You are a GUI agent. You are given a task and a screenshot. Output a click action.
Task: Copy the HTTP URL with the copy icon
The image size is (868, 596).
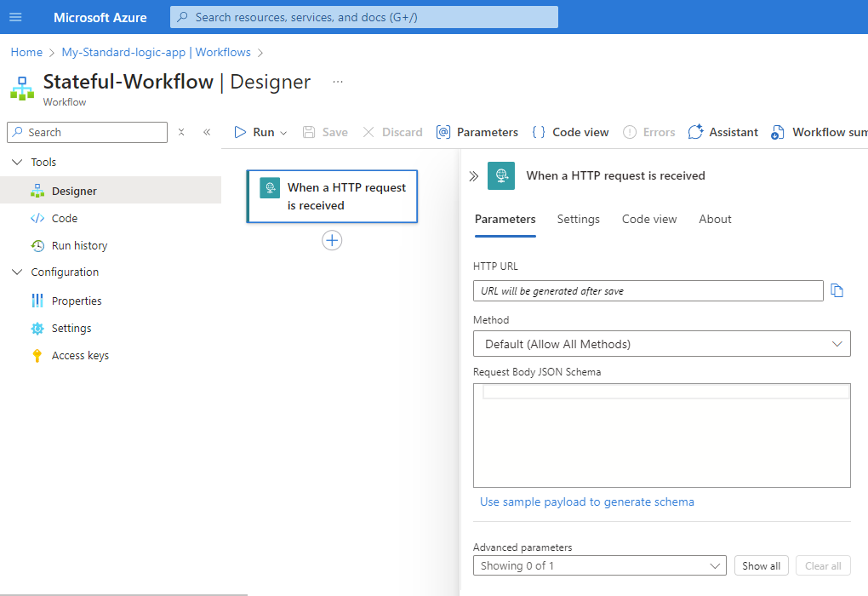click(x=837, y=290)
